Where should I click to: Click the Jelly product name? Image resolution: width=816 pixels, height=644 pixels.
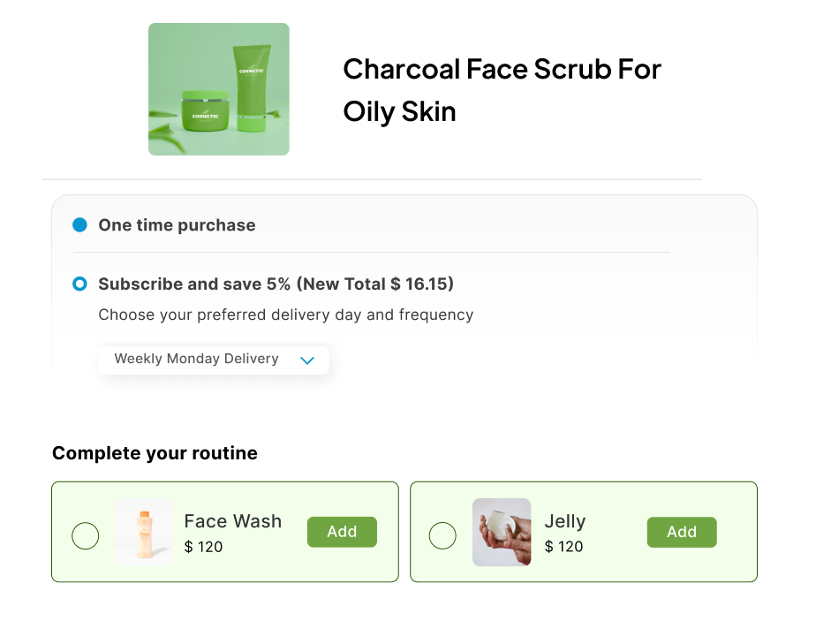[x=565, y=521]
